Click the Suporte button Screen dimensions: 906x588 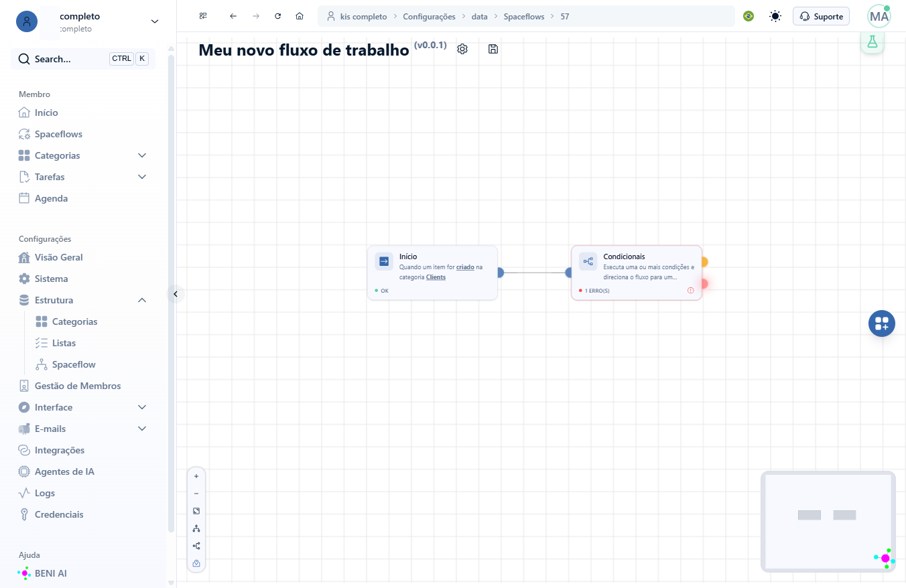pos(822,16)
